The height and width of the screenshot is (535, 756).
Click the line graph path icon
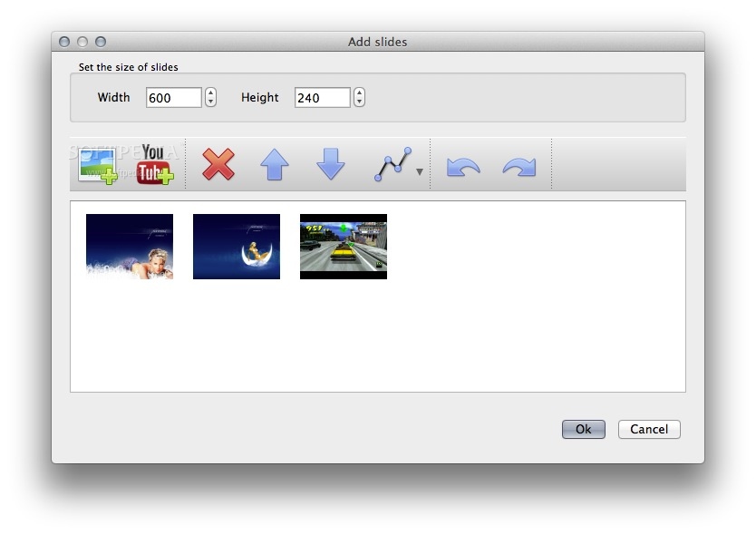click(393, 165)
